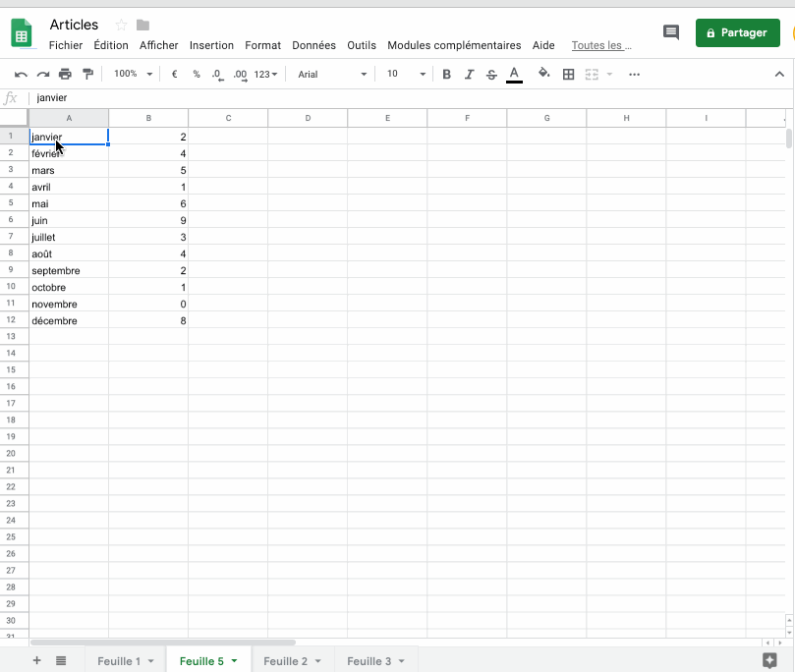Click the 'Toutes les ...' link
The image size is (795, 672).
[601, 45]
